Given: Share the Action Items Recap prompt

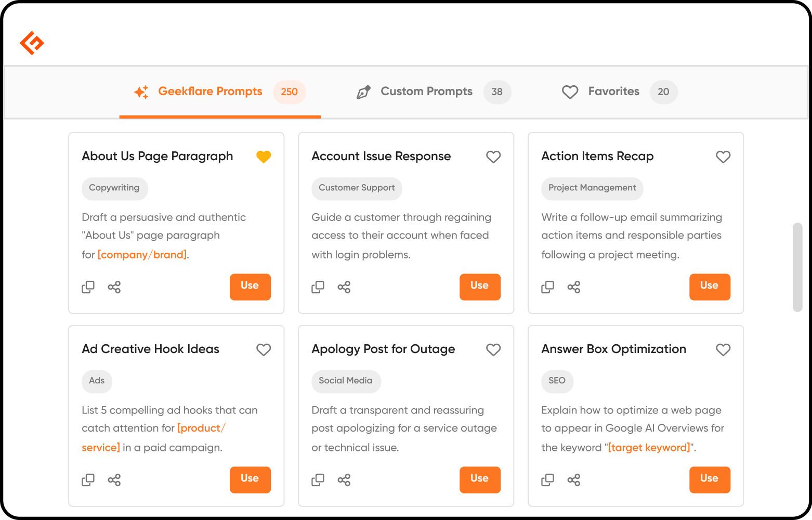Looking at the screenshot, I should 574,287.
